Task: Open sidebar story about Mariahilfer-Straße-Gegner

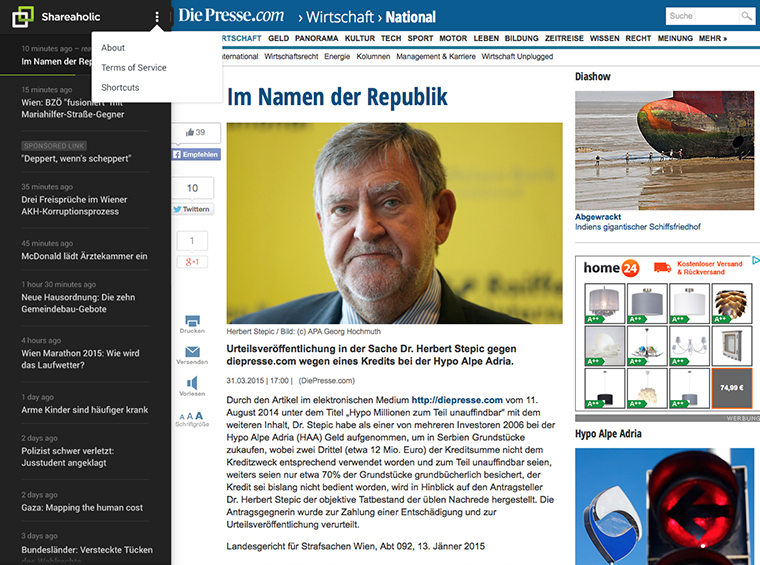Action: [73, 109]
